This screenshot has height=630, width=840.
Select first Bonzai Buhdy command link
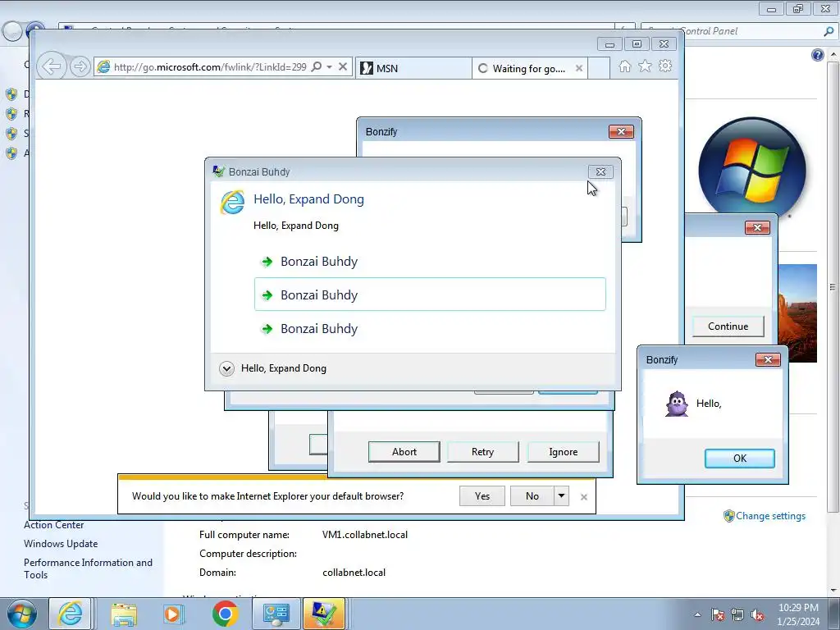(430, 262)
